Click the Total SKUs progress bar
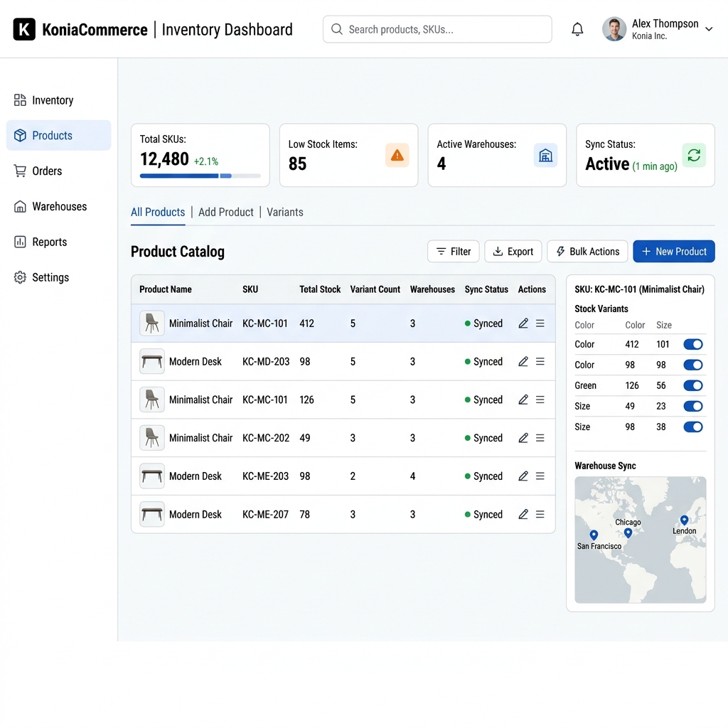Viewport: 728px width, 728px height. click(200, 176)
